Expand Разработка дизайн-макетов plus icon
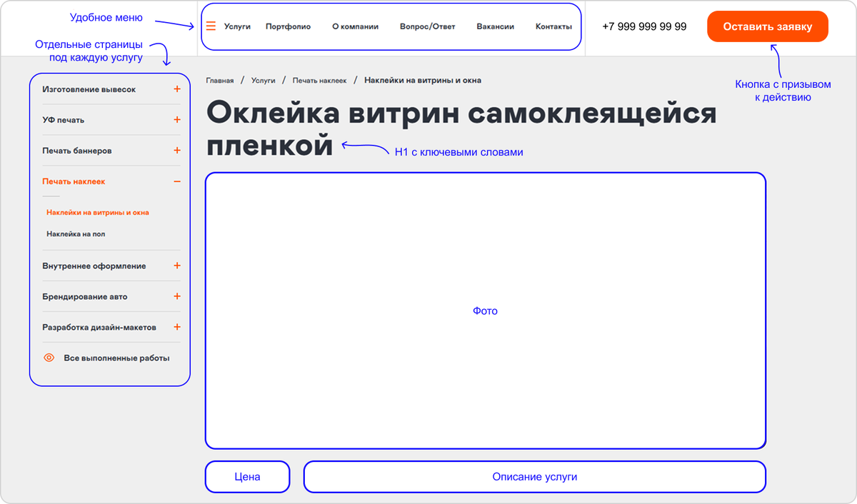This screenshot has width=857, height=504. point(177,327)
